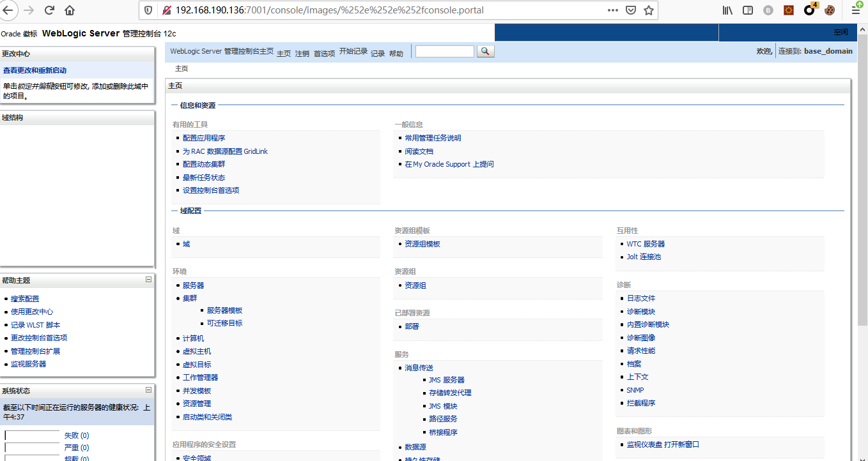Viewport: 868px width, 461px height.
Task: Open the 服务器 environment link
Action: click(193, 285)
